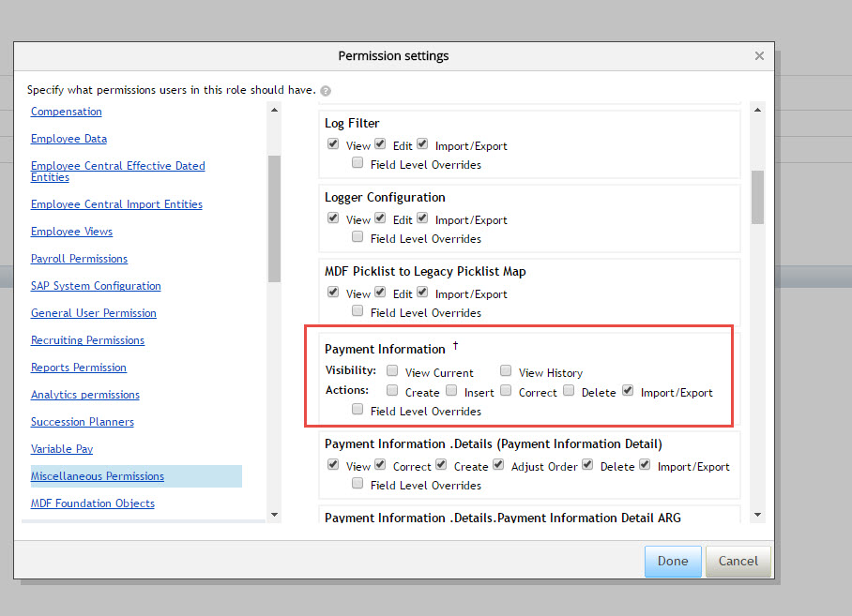Click the category list scroll down arrow

pos(274,515)
